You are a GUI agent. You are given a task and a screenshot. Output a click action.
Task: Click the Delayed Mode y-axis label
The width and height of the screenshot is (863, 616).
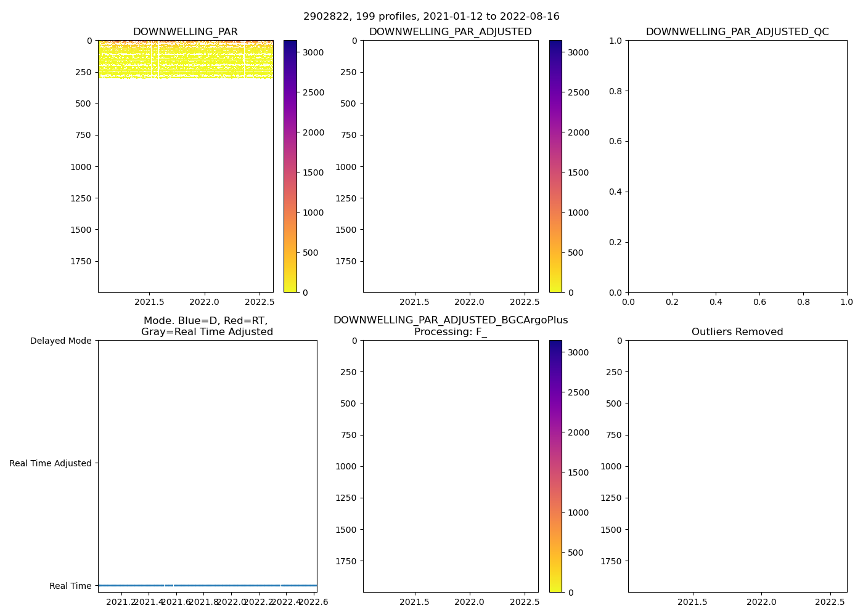(x=60, y=341)
